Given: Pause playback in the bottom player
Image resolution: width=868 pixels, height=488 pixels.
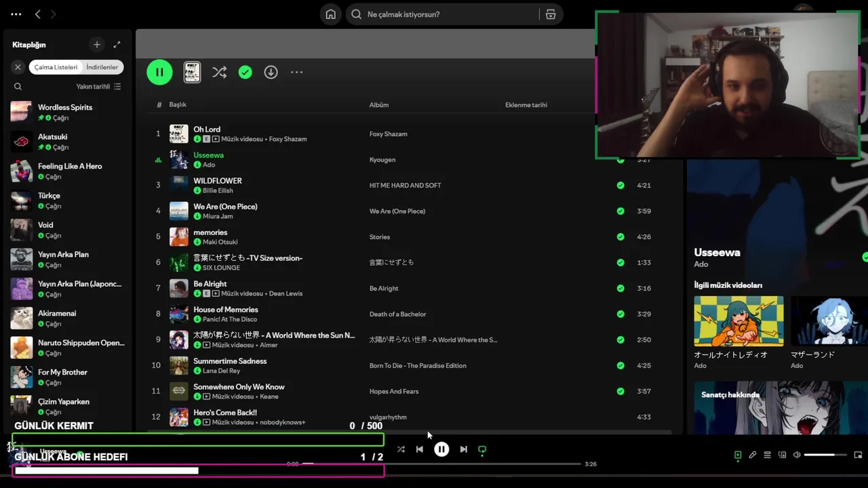Looking at the screenshot, I should point(441,449).
